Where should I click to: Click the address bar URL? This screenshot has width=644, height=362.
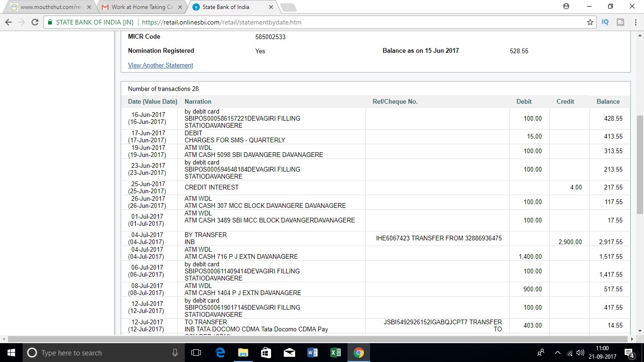click(x=222, y=22)
